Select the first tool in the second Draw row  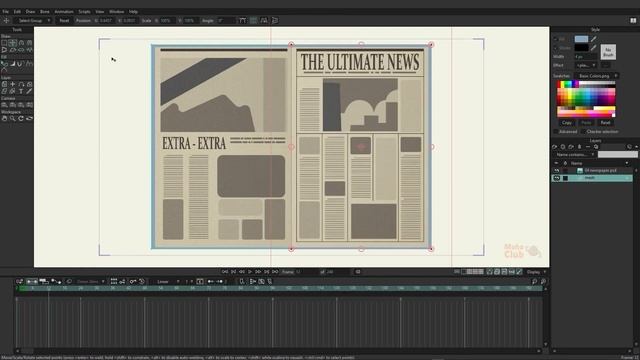(4, 50)
